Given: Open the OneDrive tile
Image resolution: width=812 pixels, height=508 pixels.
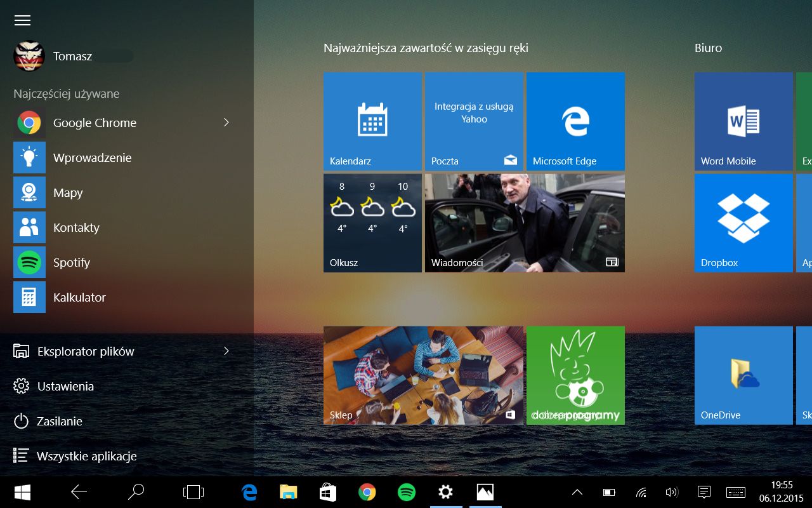Looking at the screenshot, I should click(x=743, y=375).
